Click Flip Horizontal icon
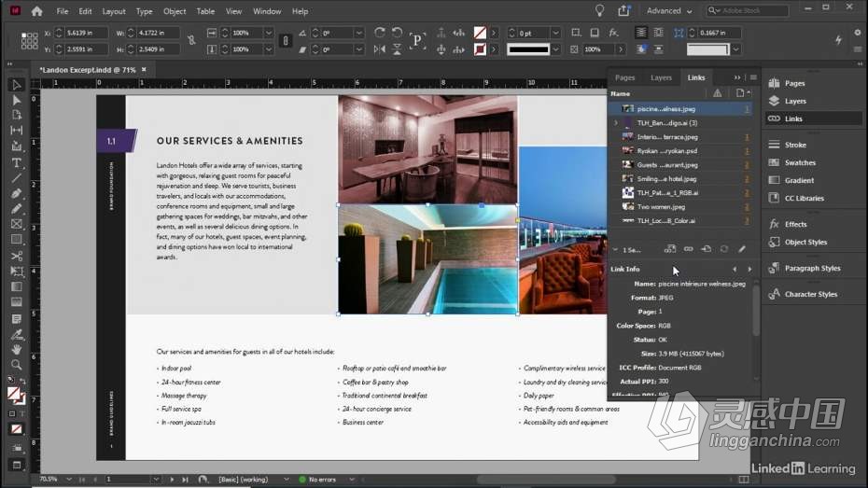 (x=379, y=49)
